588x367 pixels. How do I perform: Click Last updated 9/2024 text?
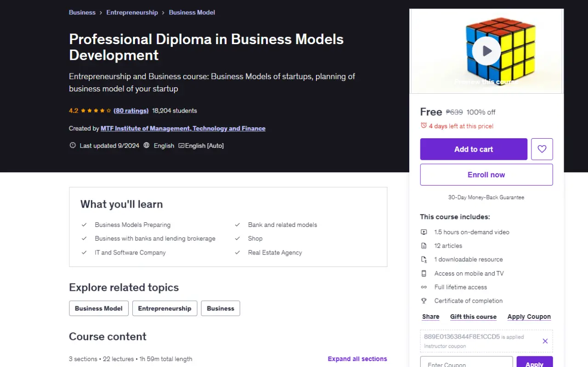109,146
